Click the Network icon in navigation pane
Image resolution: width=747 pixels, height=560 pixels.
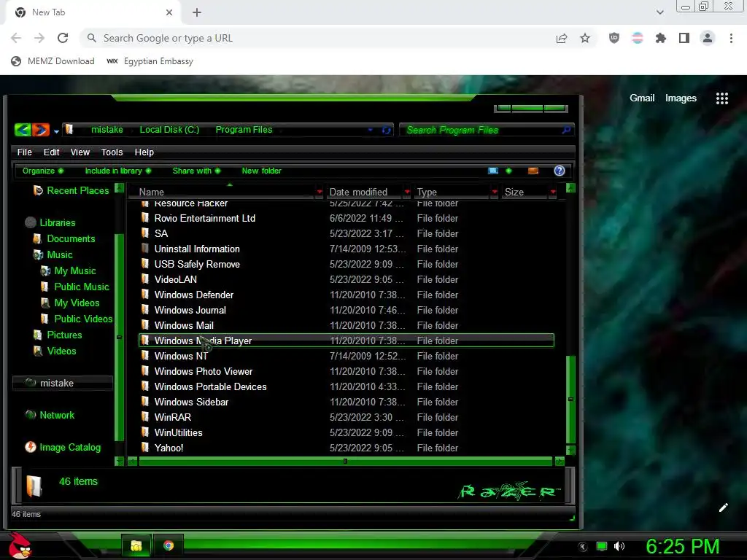(31, 415)
